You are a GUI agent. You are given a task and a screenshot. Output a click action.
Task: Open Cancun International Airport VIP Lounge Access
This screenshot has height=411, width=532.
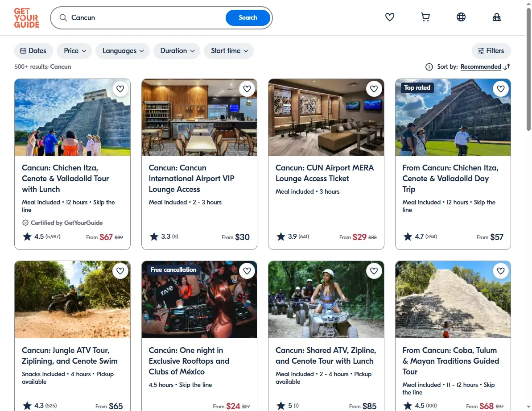(x=191, y=179)
